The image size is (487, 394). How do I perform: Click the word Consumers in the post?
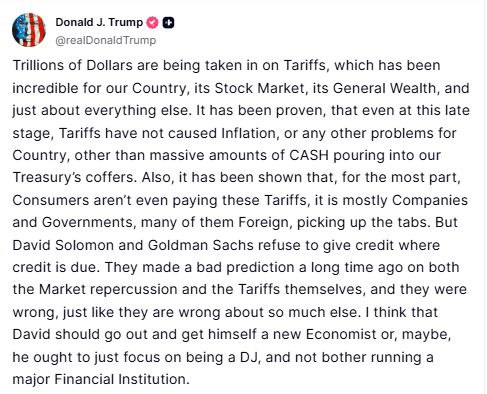pos(51,200)
